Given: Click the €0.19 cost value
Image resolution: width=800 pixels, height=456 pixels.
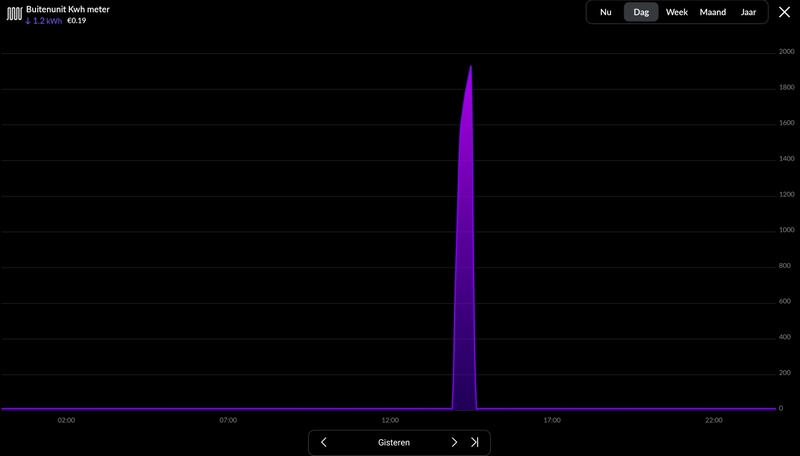Looking at the screenshot, I should click(x=77, y=21).
